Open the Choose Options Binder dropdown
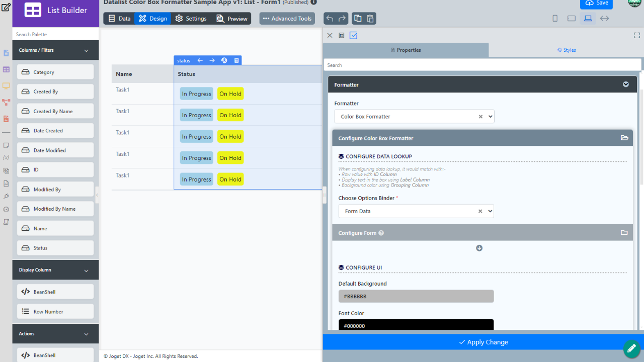 [416, 211]
